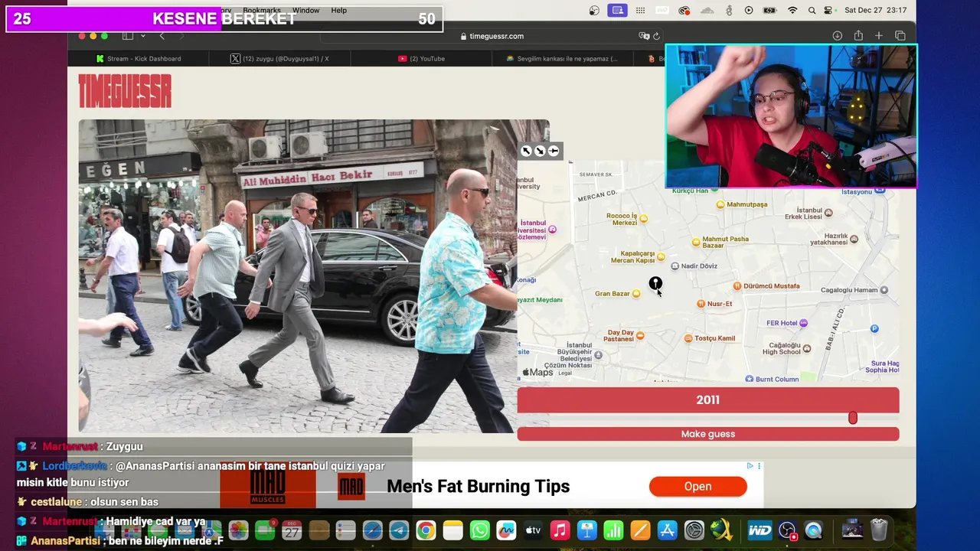Toggle the Safari sidebar icon
The height and width of the screenshot is (551, 980).
click(128, 36)
